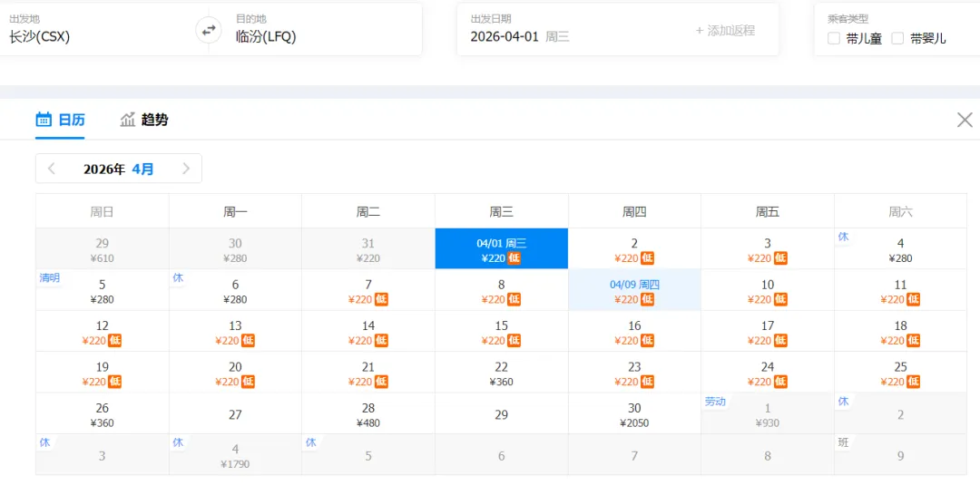
Task: Click the 低 badge on April 2
Action: (x=648, y=258)
